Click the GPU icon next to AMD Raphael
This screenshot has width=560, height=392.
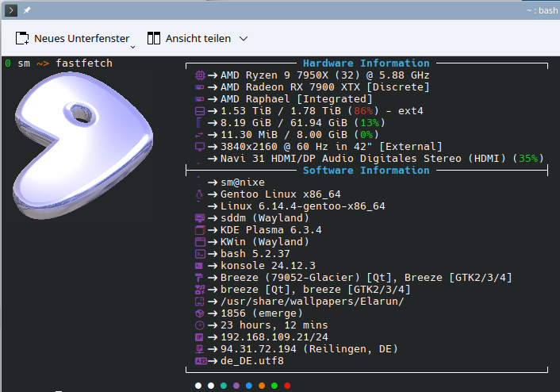200,99
